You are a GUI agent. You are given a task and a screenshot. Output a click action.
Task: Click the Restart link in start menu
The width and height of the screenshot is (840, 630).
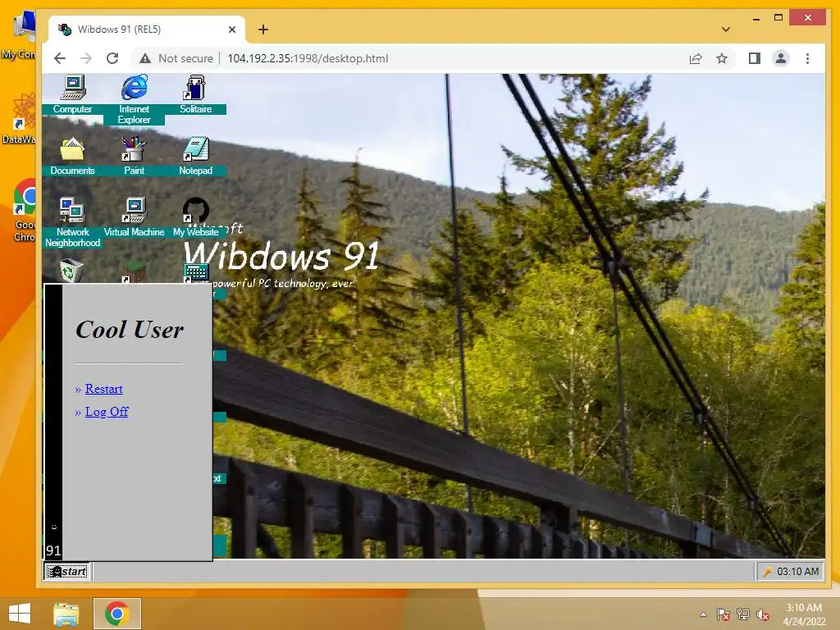click(x=104, y=389)
